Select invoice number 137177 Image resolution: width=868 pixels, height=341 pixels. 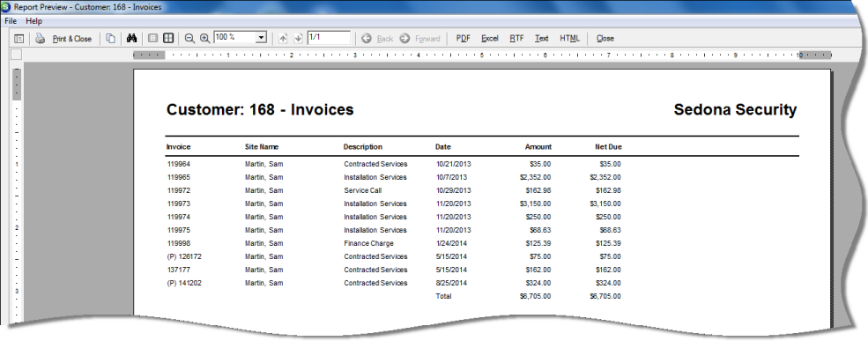coord(178,271)
